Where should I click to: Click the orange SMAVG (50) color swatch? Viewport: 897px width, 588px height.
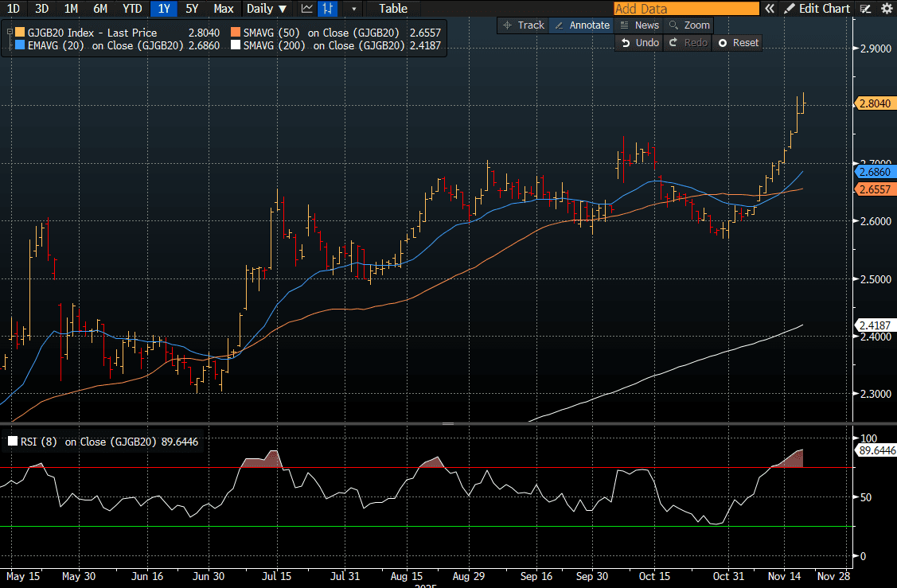tap(235, 33)
